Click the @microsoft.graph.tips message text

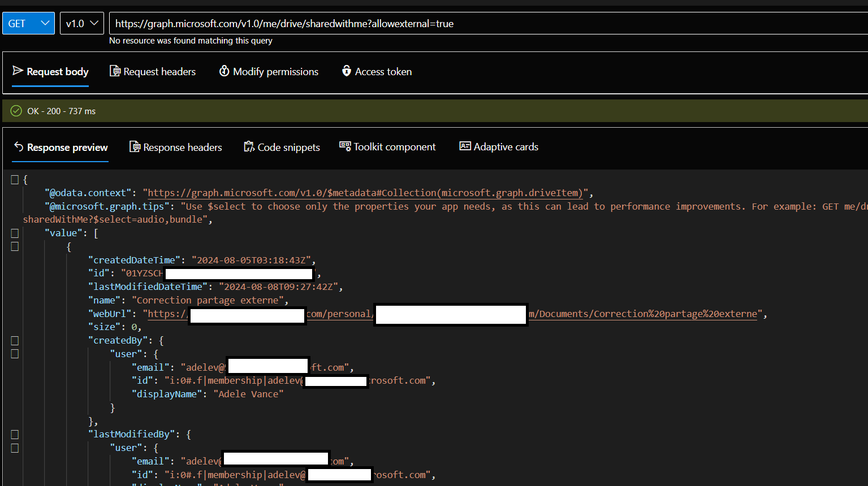point(445,213)
